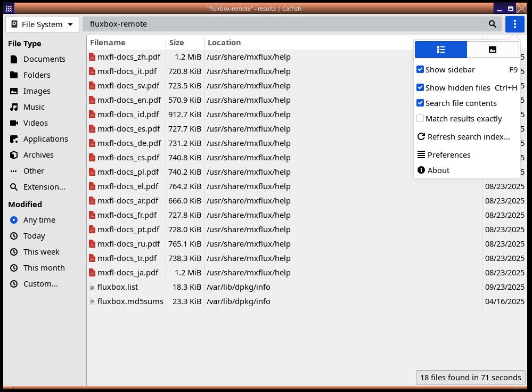
Task: Switch to thumbnail view icon
Action: tap(493, 50)
